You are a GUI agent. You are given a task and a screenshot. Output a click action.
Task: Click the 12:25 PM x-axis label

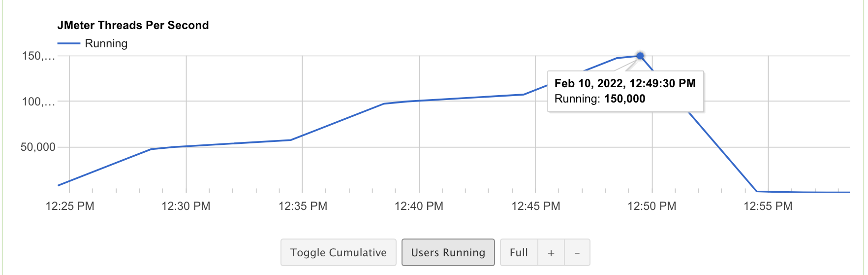(x=70, y=206)
